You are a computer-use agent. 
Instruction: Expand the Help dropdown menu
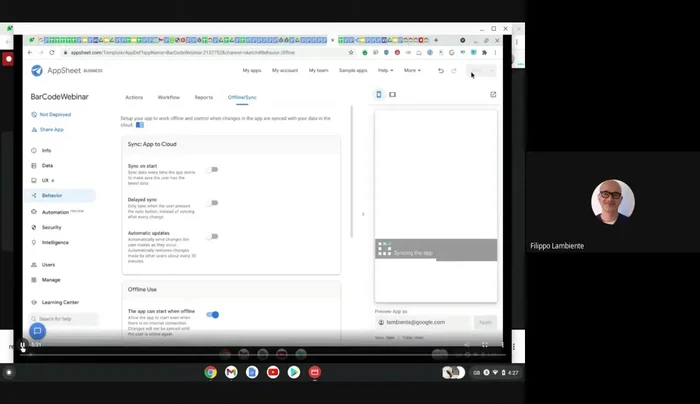(385, 71)
